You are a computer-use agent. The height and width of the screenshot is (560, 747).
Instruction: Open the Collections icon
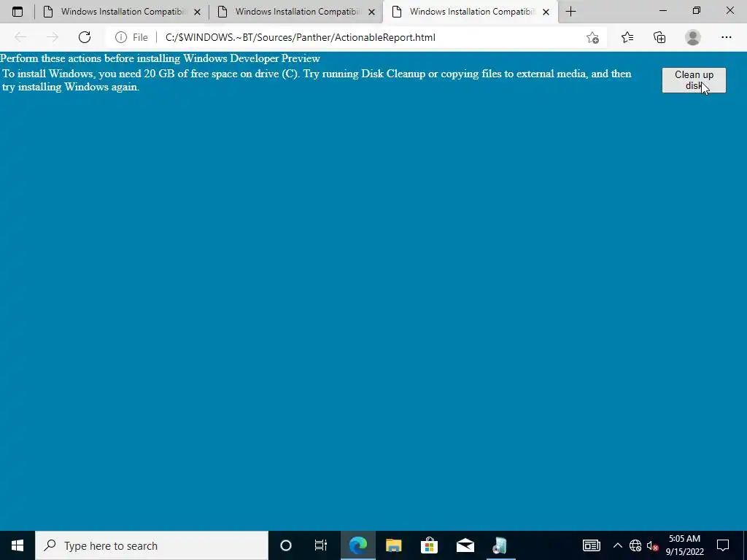[x=659, y=37]
